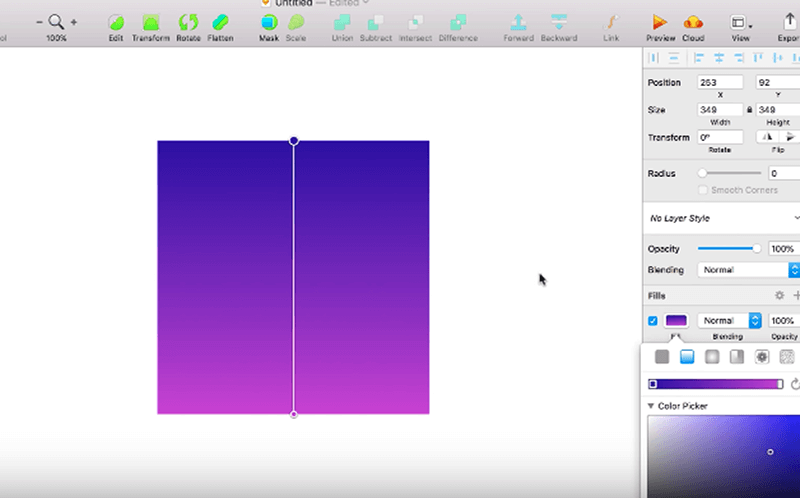800x498 pixels.
Task: Click the Rotate tool icon
Action: 188,22
